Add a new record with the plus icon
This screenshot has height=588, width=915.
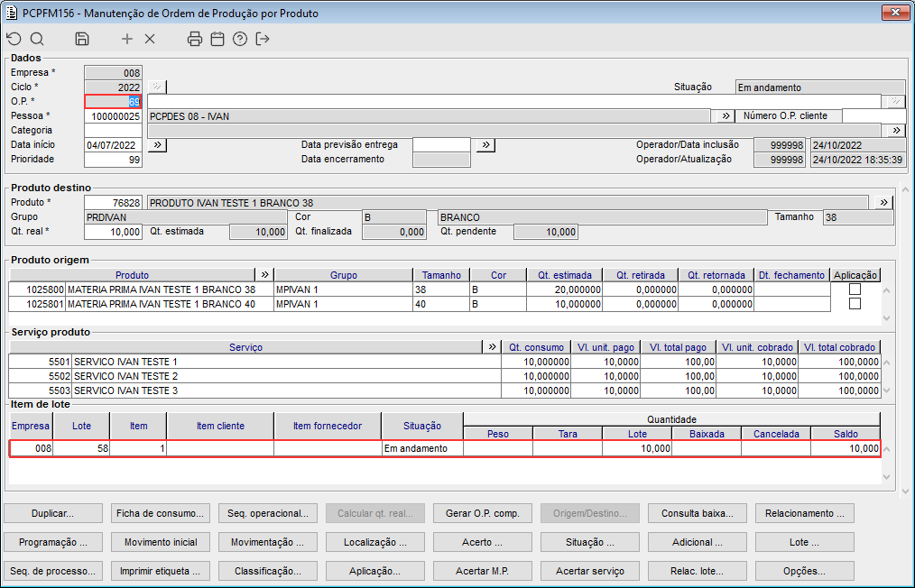127,39
